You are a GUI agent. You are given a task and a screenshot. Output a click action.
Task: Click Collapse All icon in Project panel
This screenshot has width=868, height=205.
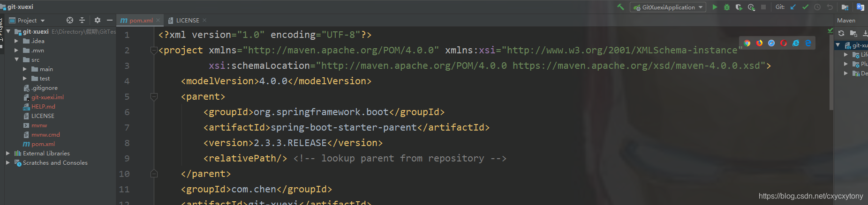82,20
